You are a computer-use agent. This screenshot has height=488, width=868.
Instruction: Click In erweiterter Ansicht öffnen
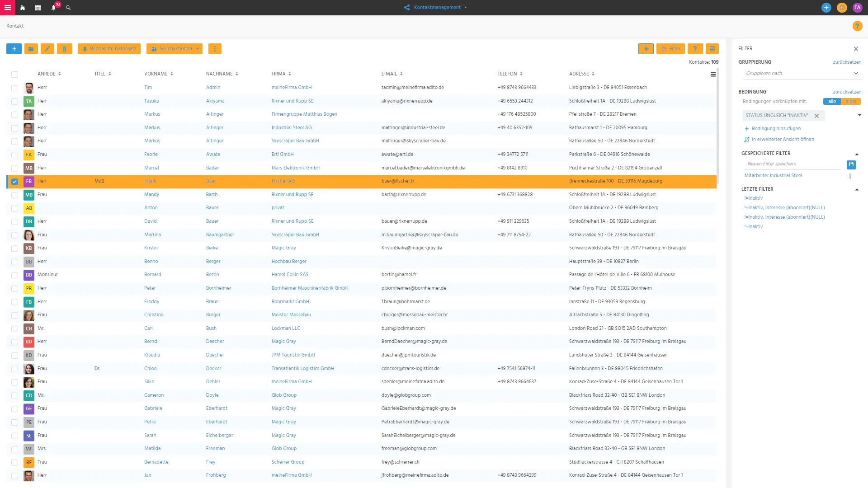point(779,140)
